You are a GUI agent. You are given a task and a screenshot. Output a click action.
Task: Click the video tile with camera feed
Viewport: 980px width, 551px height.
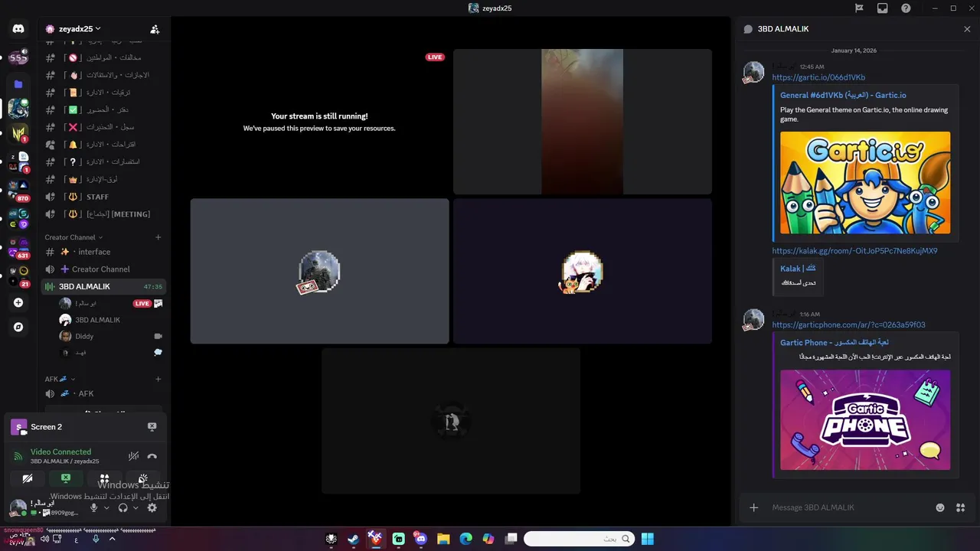click(582, 122)
